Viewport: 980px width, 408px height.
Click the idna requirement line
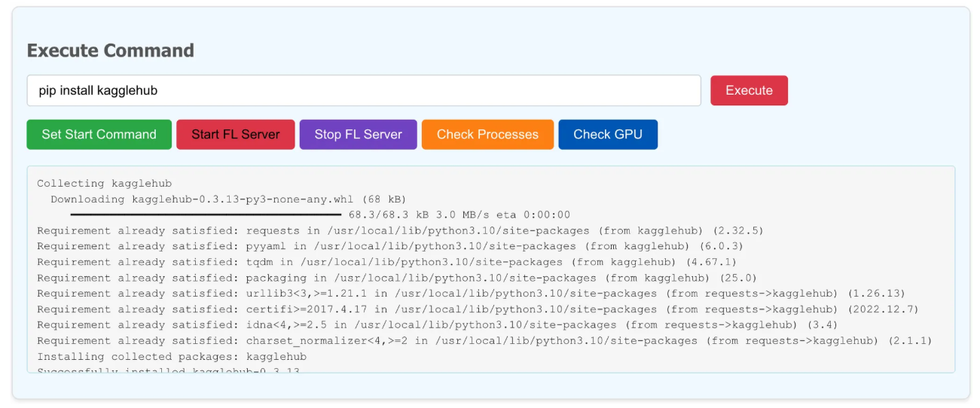(437, 325)
